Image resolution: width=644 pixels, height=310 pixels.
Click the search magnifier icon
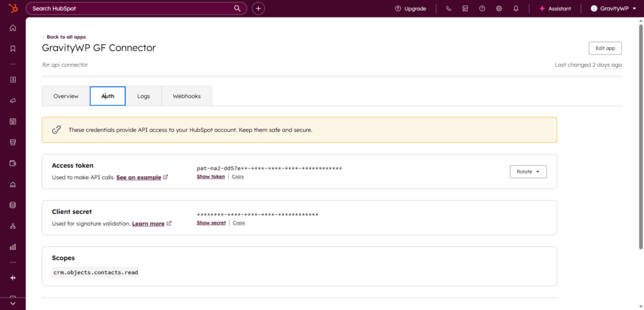(237, 8)
